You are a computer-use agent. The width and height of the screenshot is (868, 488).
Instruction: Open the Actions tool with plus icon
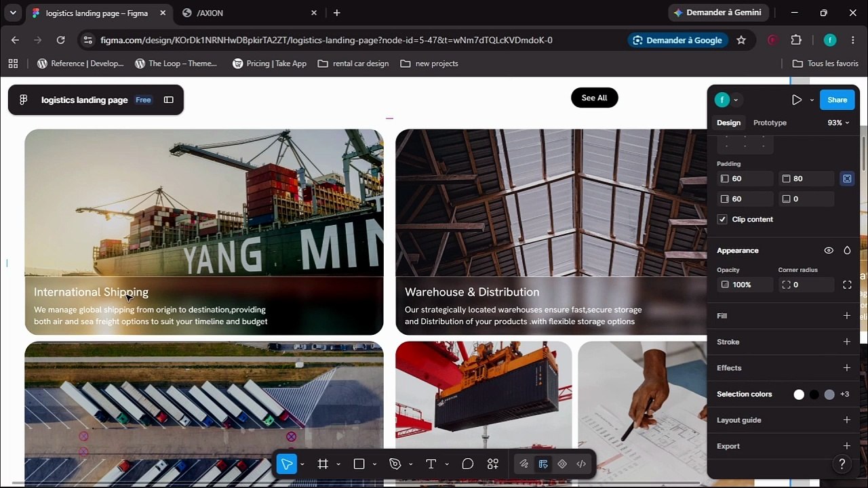(x=493, y=464)
